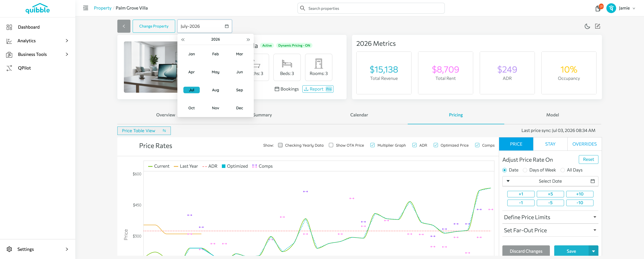The width and height of the screenshot is (644, 259).
Task: Select All Days radio button
Action: click(x=563, y=170)
